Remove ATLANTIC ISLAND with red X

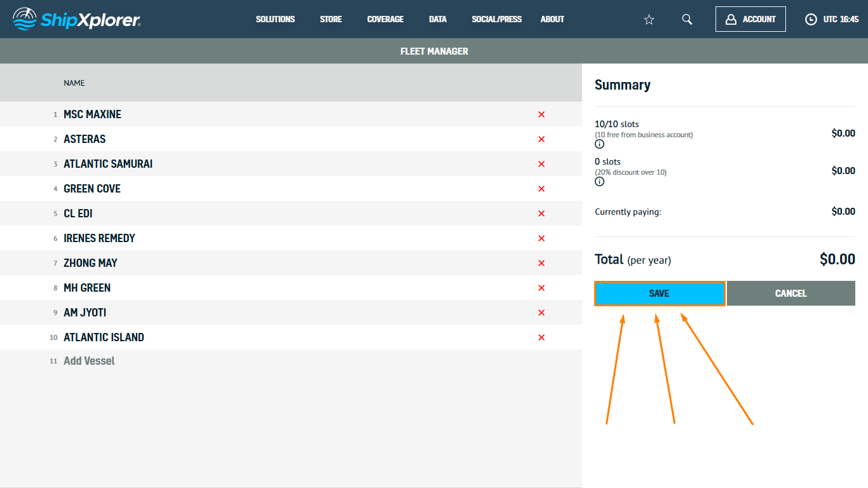541,337
